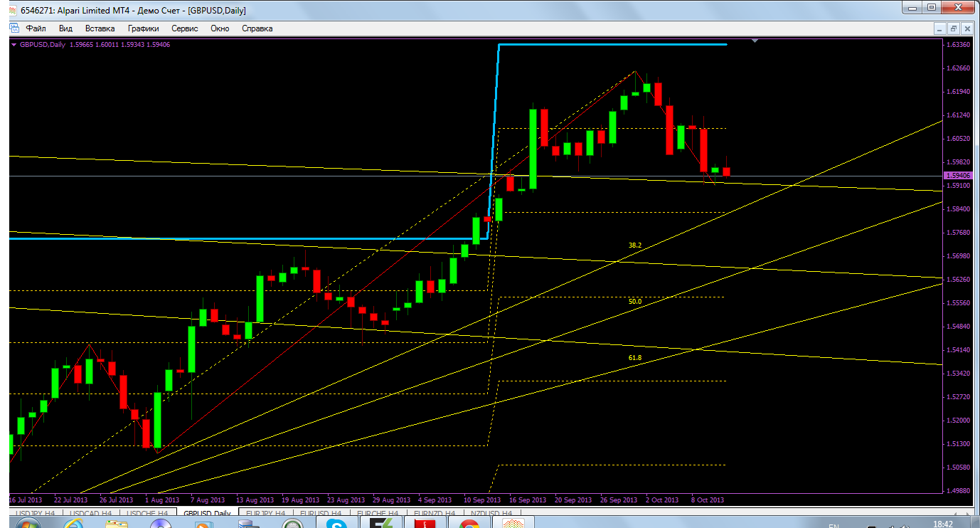980x528 pixels.
Task: Open the Графики menu
Action: pos(144,28)
